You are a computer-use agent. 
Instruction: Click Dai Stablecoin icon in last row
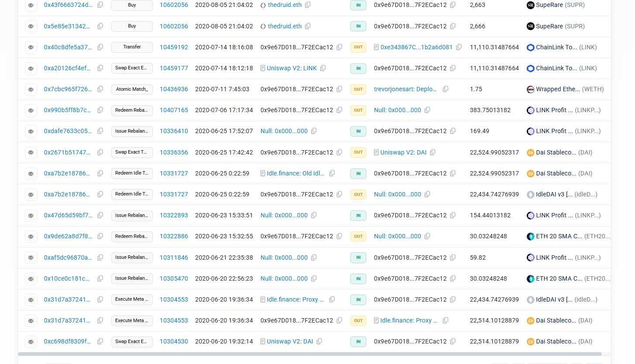point(531,342)
